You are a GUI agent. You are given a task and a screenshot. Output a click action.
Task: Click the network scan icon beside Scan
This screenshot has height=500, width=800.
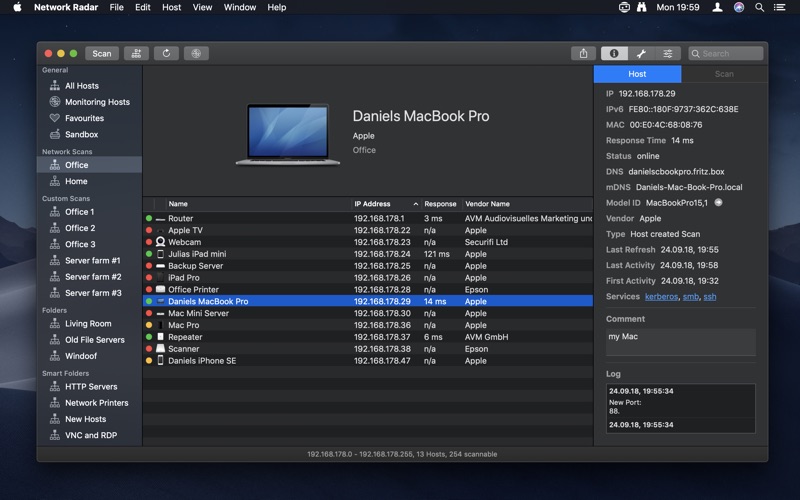click(x=136, y=53)
